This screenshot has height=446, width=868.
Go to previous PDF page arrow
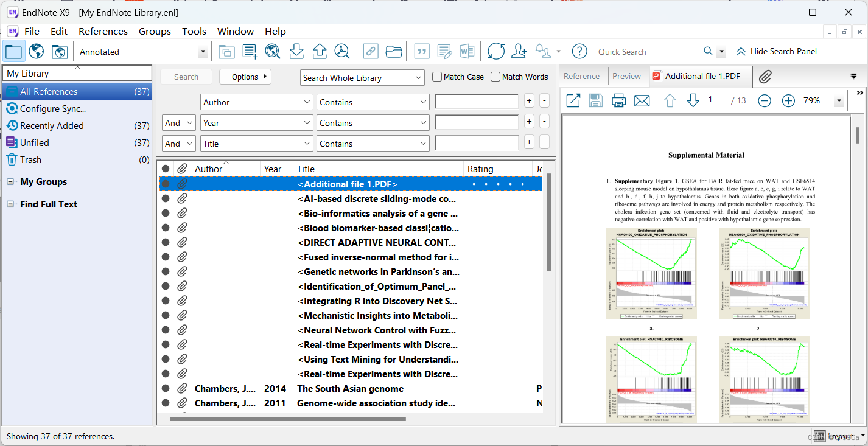click(670, 100)
